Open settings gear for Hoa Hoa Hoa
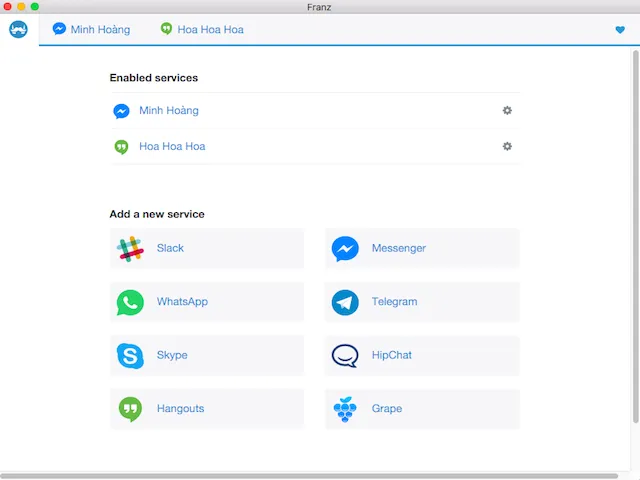The height and width of the screenshot is (480, 640). (507, 146)
